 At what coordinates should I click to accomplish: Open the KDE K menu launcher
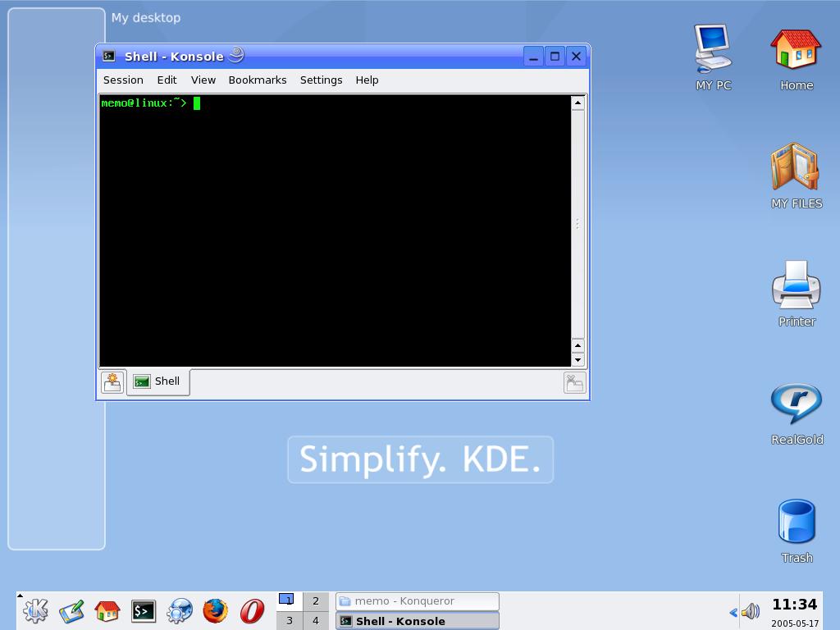35,610
